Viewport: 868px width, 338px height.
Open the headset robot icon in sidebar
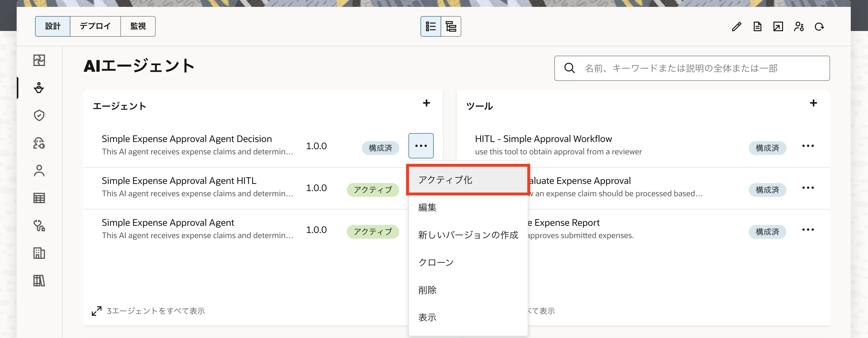39,143
